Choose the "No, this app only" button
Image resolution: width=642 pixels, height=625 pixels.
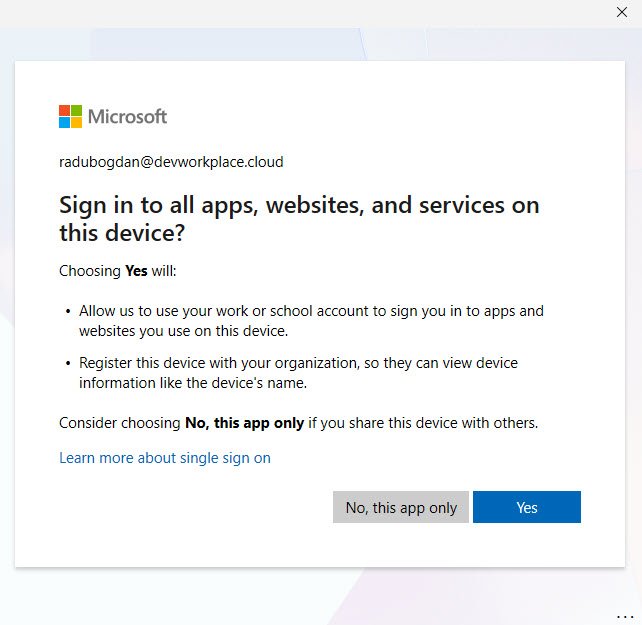tap(401, 507)
